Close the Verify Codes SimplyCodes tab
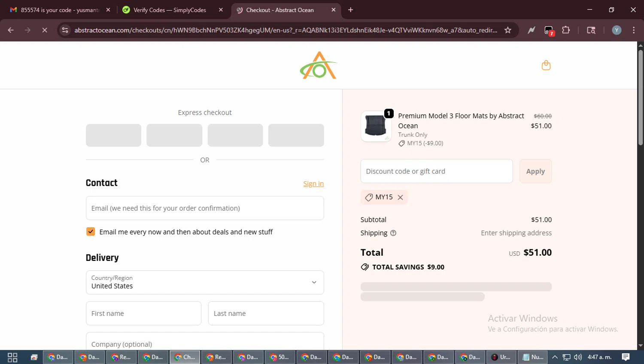Image resolution: width=644 pixels, height=364 pixels. [221, 10]
